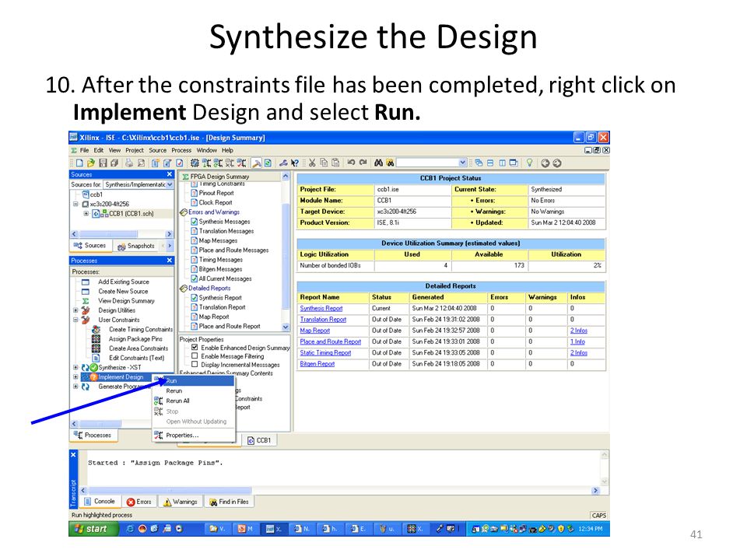Open the toolbar search combo box dropdown
Viewport: 747px width, 560px height.
coord(462,163)
